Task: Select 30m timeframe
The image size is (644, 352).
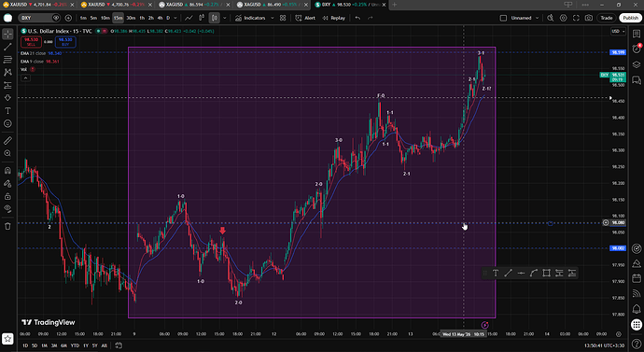Action: pyautogui.click(x=131, y=18)
